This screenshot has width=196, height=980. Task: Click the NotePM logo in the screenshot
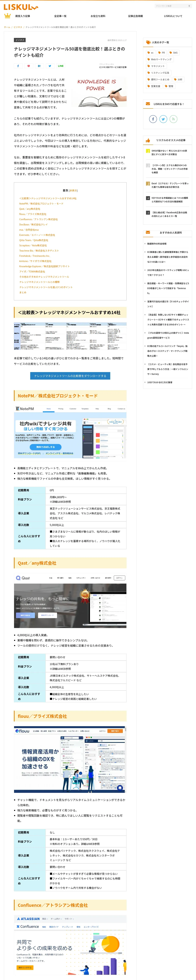(x=25, y=409)
